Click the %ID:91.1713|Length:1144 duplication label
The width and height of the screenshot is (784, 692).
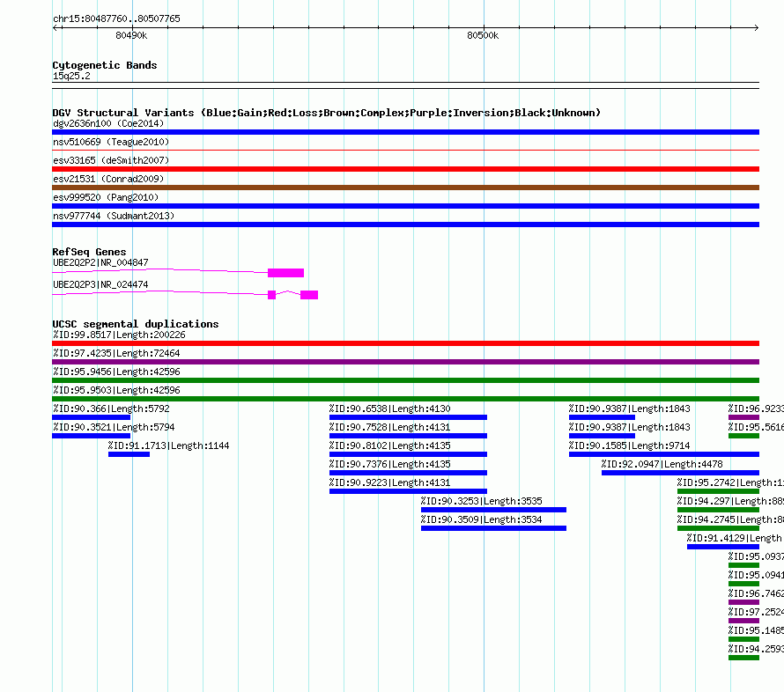(169, 445)
